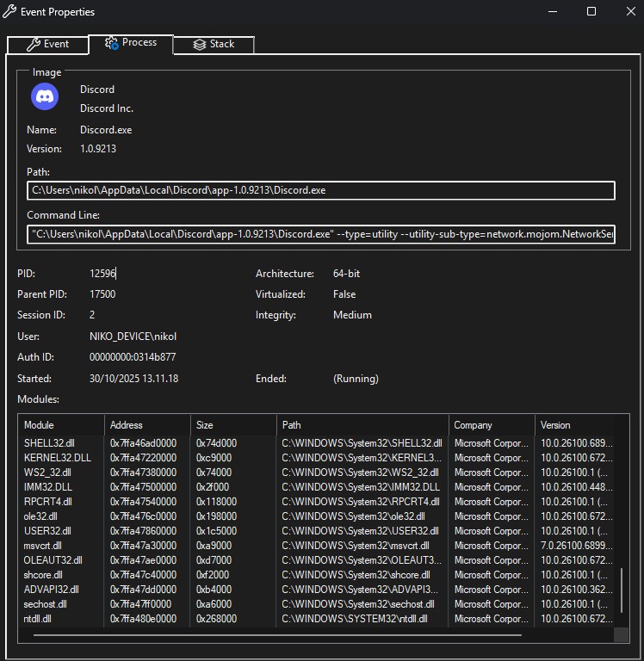Sort modules by Path column header
The width and height of the screenshot is (644, 661).
tap(362, 425)
